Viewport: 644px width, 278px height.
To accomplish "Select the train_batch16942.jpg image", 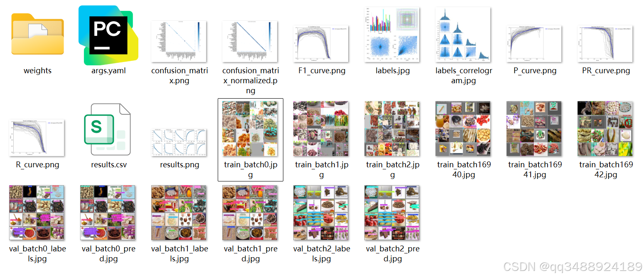I will pyautogui.click(x=606, y=129).
